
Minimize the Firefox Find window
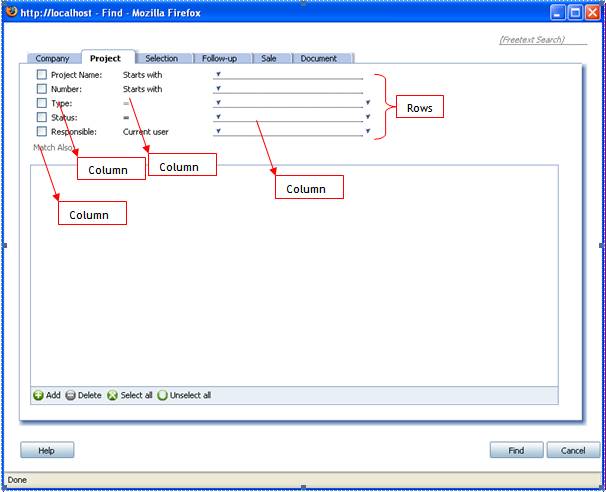coord(557,13)
